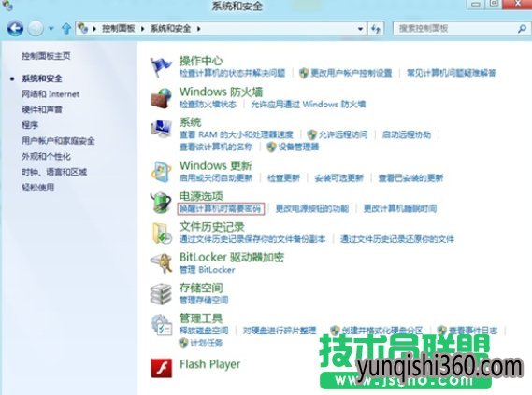Open 时钟、语言和区域 category

click(x=54, y=172)
